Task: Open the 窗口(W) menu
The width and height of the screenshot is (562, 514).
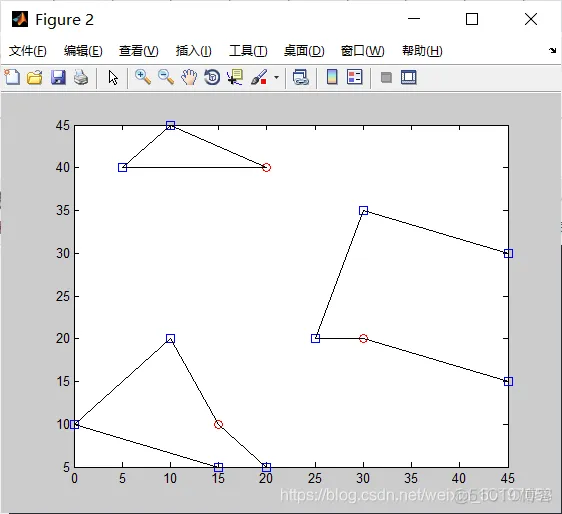Action: click(362, 51)
